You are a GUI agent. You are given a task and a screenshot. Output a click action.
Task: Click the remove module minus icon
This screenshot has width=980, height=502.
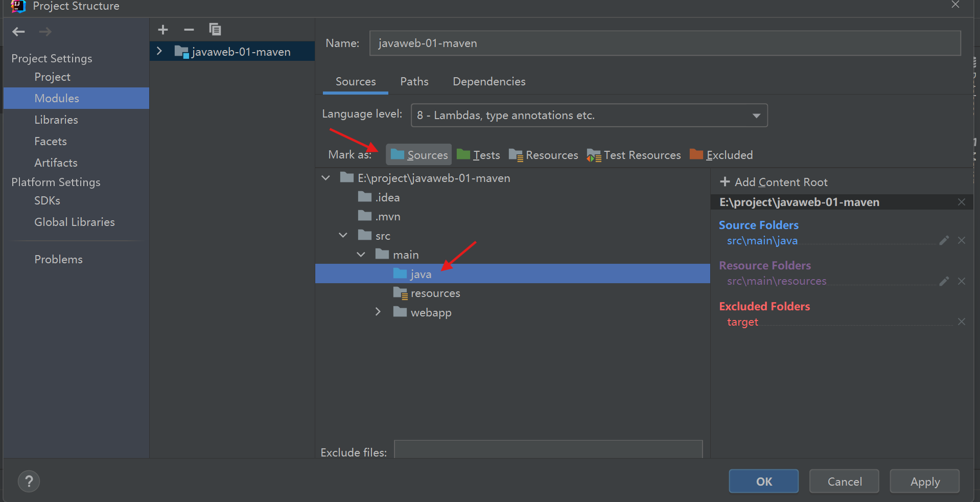point(189,30)
